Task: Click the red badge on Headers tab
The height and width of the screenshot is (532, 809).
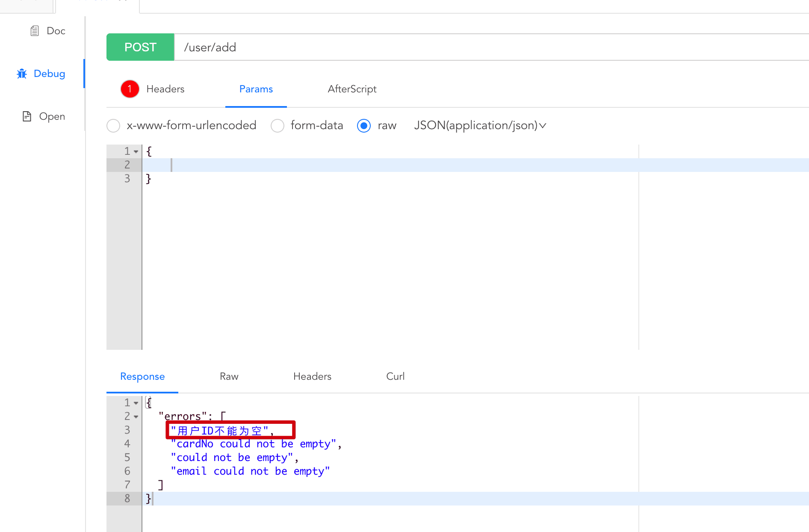Action: point(130,89)
